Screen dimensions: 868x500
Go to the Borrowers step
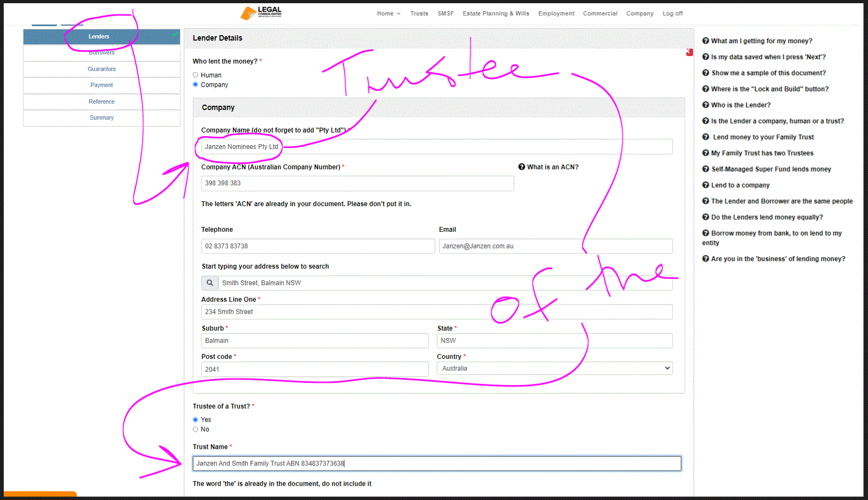click(x=101, y=53)
